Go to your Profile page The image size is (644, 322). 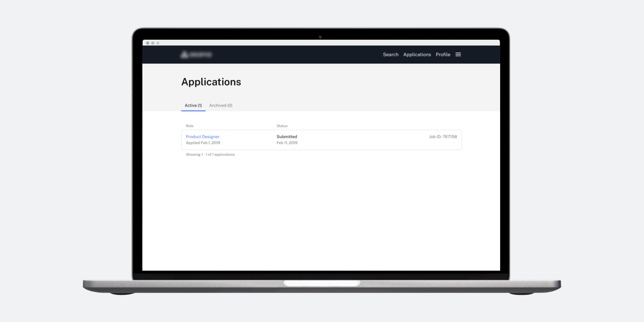(443, 54)
